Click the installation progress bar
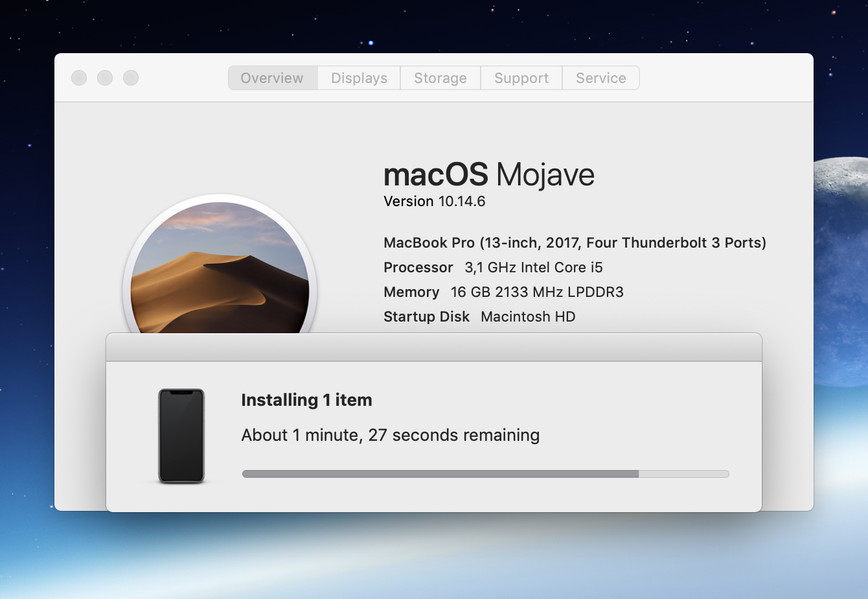 pyautogui.click(x=486, y=474)
